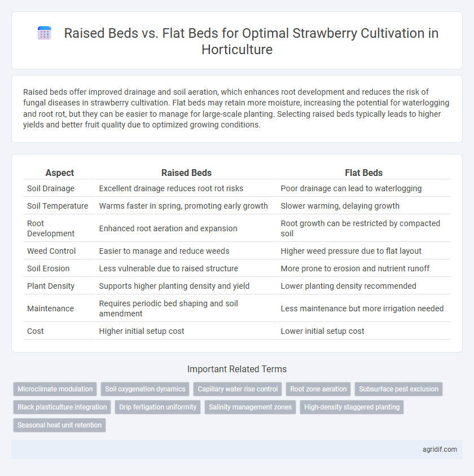This screenshot has width=474, height=476.
Task: Click the Weed Control row label
Action: (51, 251)
